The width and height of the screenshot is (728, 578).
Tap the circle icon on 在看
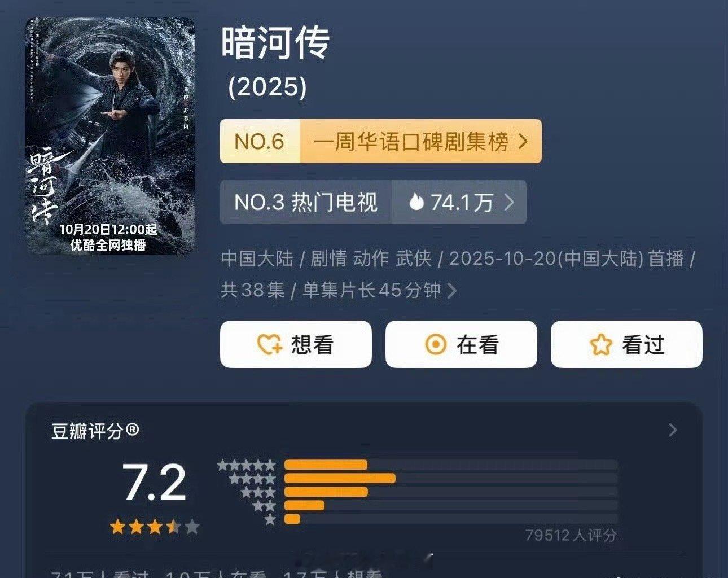pyautogui.click(x=435, y=344)
